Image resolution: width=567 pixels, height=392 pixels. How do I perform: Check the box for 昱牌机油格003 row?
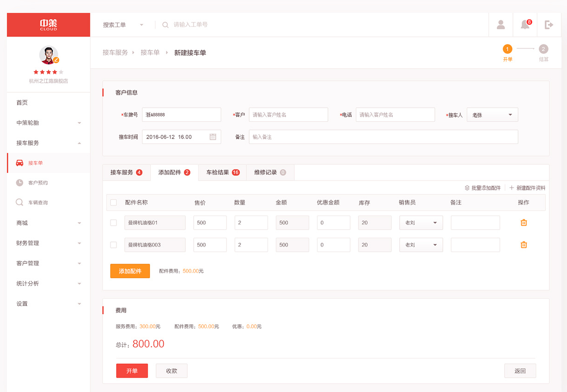[x=114, y=245]
